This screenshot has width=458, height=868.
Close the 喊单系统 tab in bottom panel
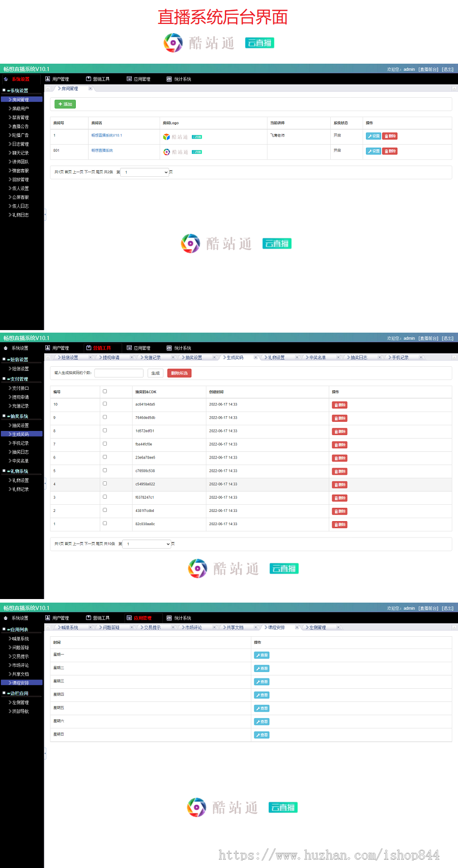point(91,628)
